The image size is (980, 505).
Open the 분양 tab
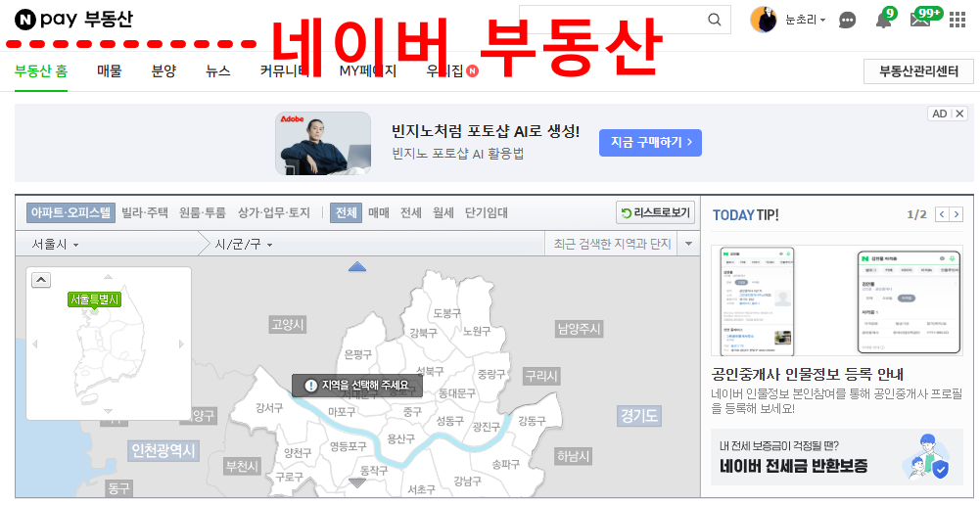163,71
